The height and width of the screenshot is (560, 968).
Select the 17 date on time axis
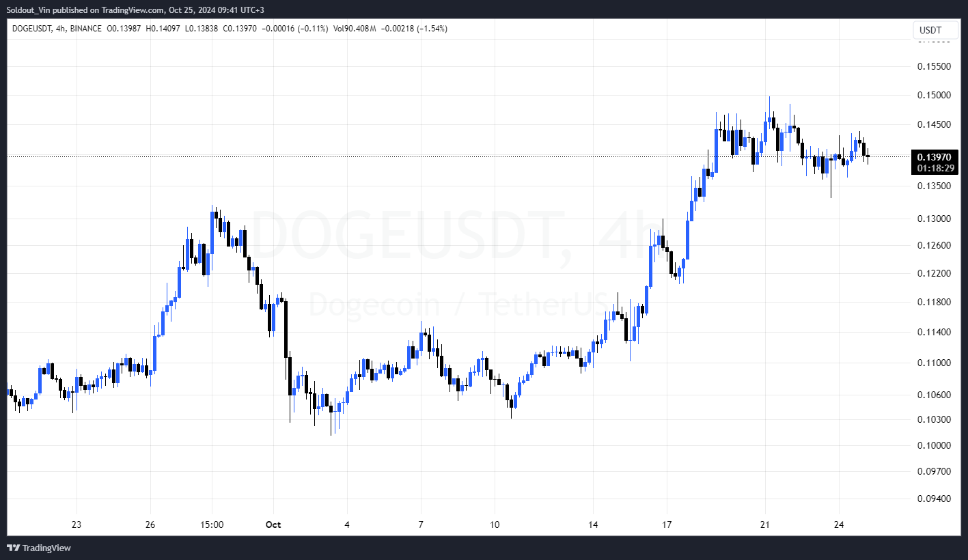667,524
